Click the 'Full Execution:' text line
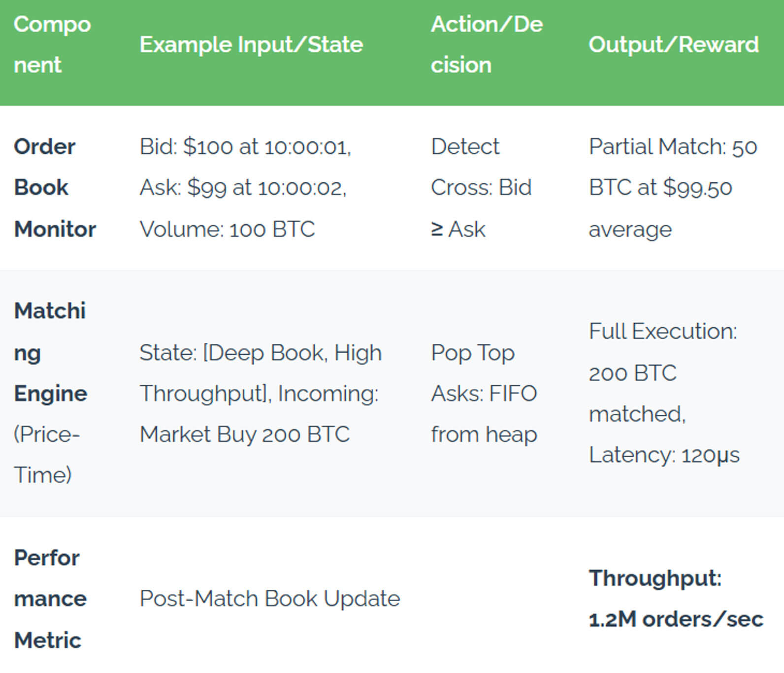The image size is (784, 673). 662,332
